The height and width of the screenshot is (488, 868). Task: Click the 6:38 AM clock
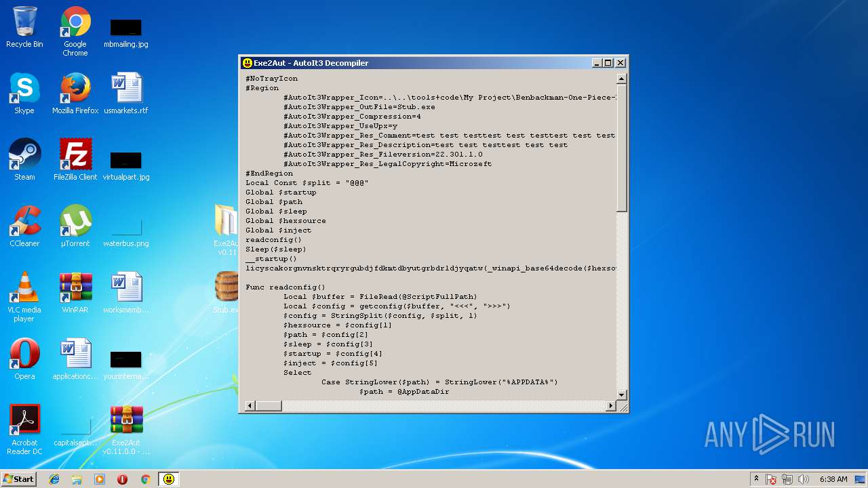click(x=833, y=479)
